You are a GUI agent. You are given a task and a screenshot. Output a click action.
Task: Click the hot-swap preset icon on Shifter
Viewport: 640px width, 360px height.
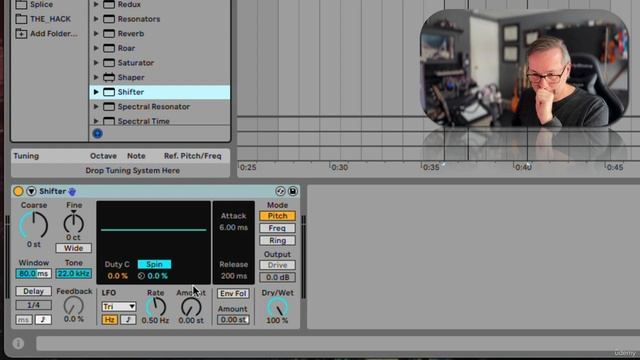pyautogui.click(x=280, y=191)
